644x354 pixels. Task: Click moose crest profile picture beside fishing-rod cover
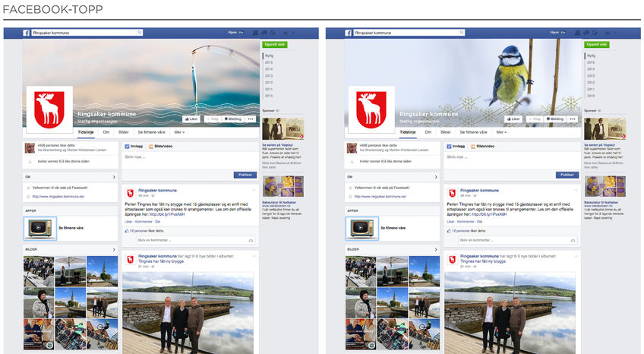click(49, 109)
